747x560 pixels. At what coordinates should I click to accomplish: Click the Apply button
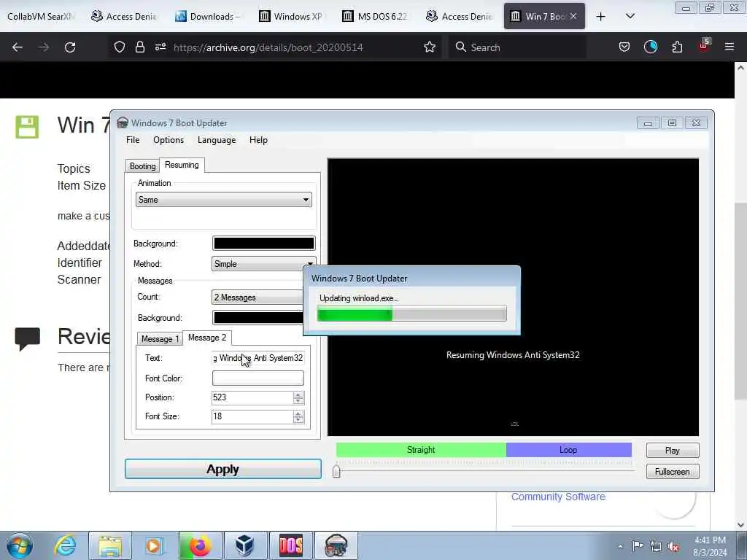[x=223, y=469]
